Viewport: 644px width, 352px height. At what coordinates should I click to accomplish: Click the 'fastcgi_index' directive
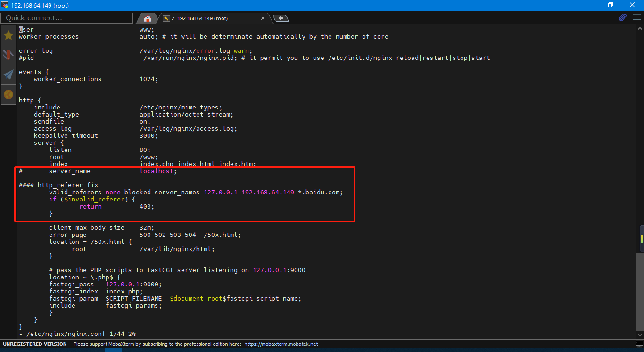(74, 291)
